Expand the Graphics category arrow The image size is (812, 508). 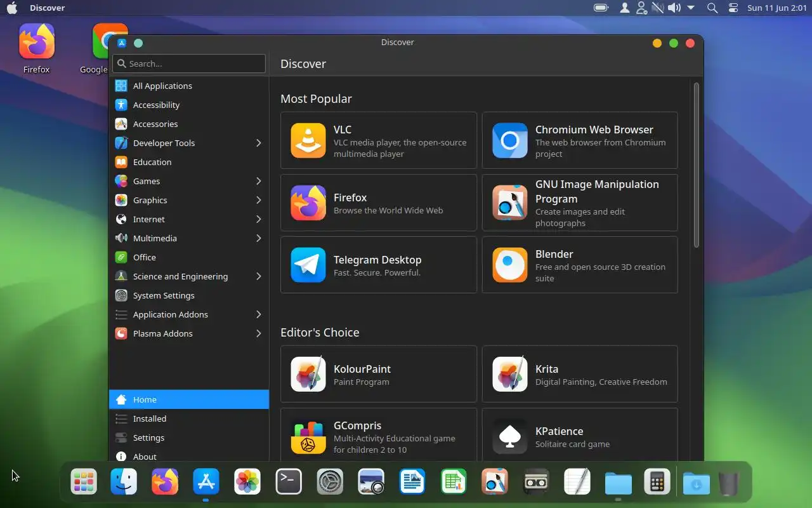(x=258, y=200)
